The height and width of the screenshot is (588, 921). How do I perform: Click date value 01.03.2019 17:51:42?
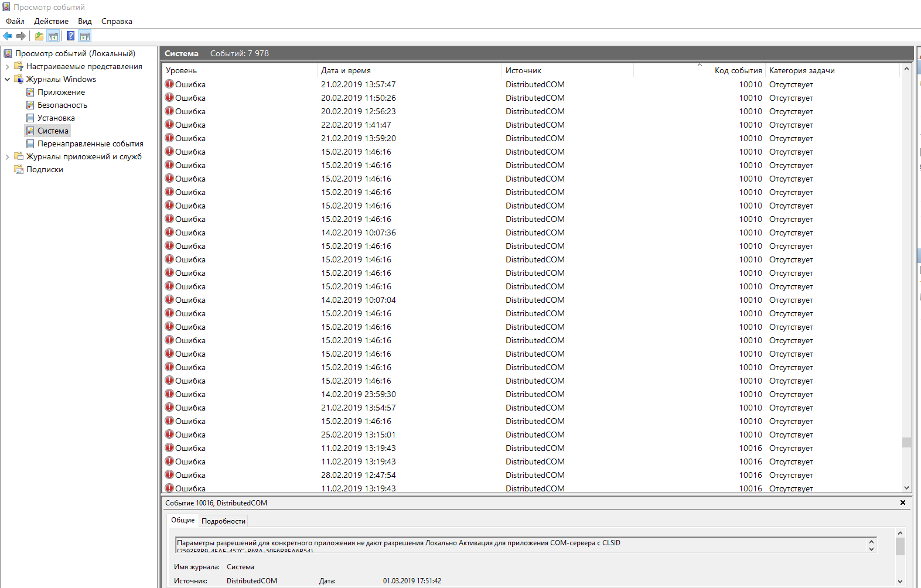click(x=412, y=581)
